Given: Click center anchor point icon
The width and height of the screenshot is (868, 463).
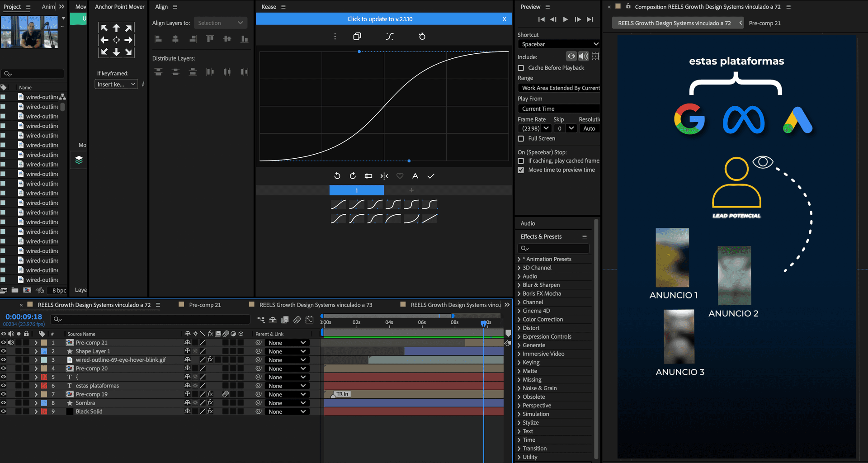Looking at the screenshot, I should (x=116, y=40).
